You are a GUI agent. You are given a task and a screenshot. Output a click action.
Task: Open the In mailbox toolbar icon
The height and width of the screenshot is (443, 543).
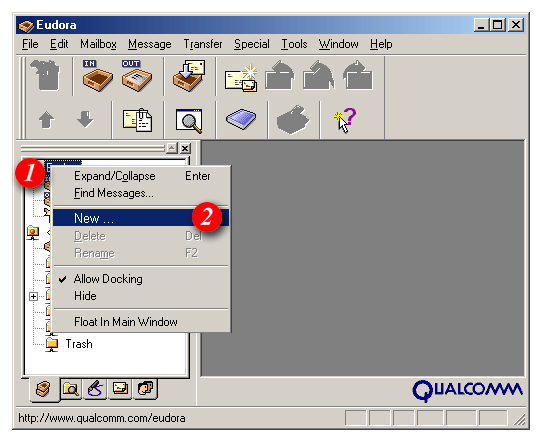tap(97, 76)
